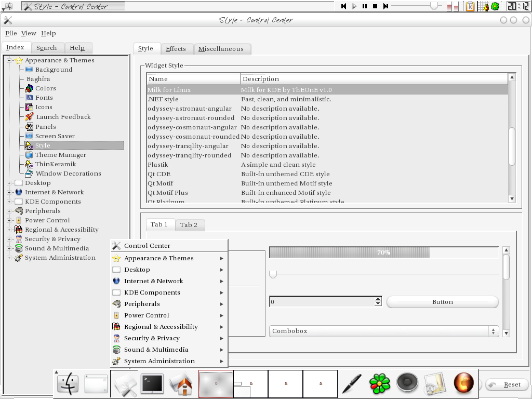
Task: Click the preview Button widget
Action: pos(443,302)
